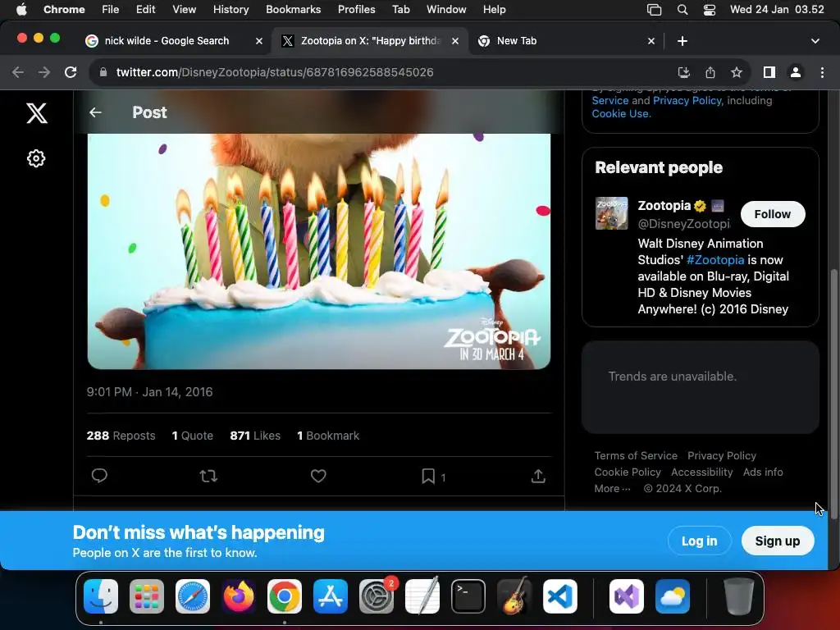This screenshot has height=630, width=840.
Task: Bookmark this page with the star icon
Action: [737, 72]
